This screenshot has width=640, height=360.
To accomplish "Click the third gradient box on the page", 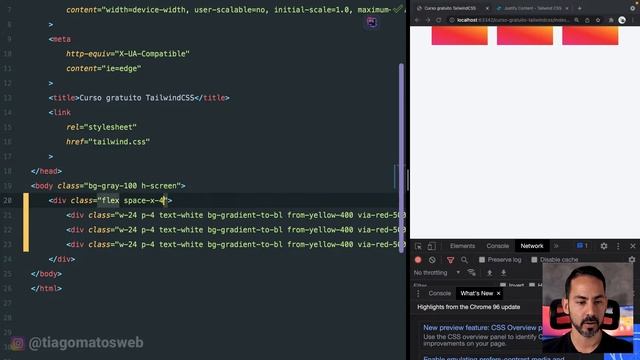I will click(x=590, y=36).
